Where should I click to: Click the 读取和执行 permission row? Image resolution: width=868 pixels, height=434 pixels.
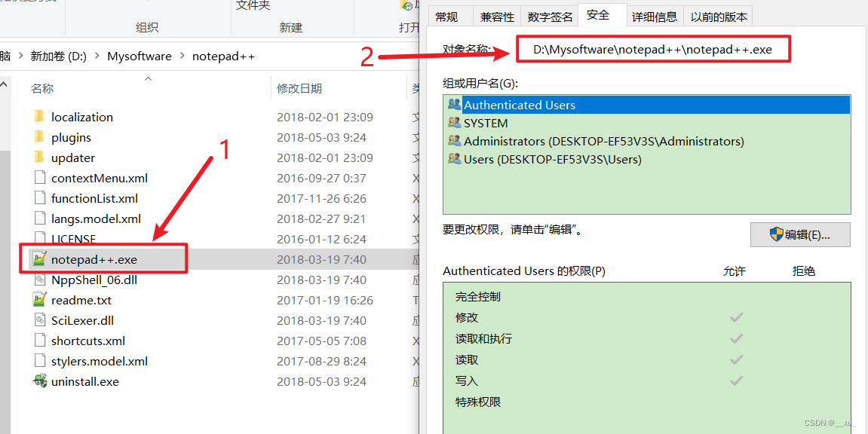pos(646,338)
